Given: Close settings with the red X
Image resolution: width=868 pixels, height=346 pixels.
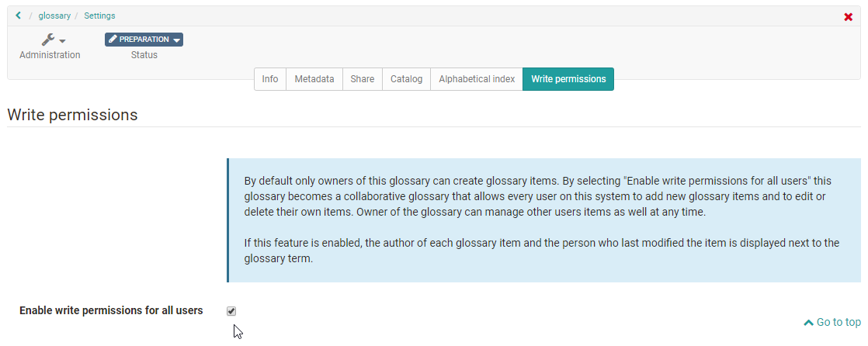Looking at the screenshot, I should tap(848, 17).
